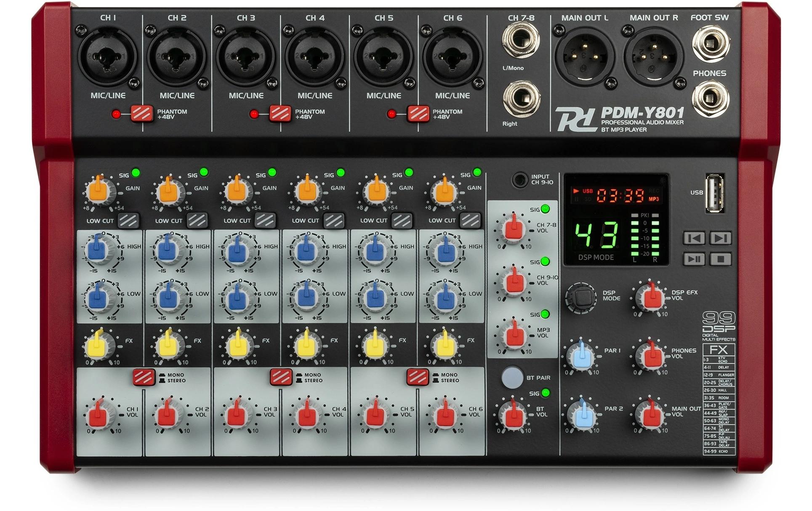
Task: Click the light blue PAR 1 knob
Action: (x=582, y=356)
